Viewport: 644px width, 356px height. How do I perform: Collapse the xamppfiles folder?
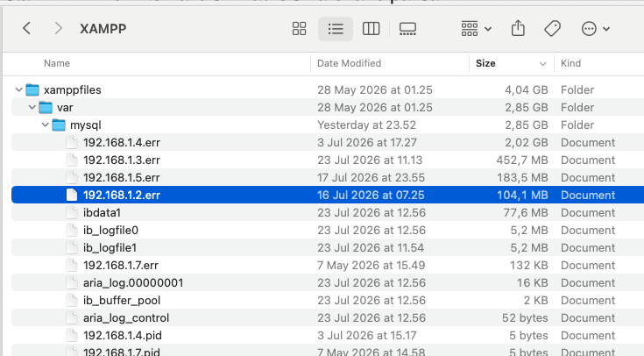(x=18, y=89)
